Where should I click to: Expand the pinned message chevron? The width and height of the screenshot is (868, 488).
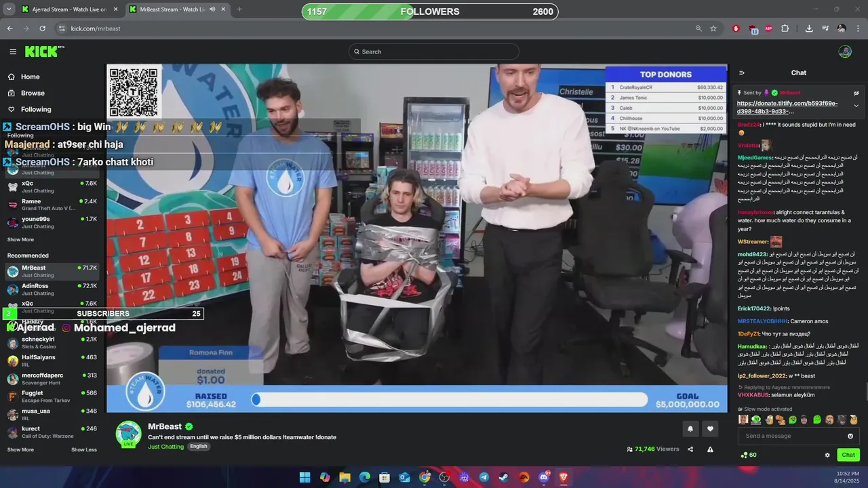[x=856, y=106]
